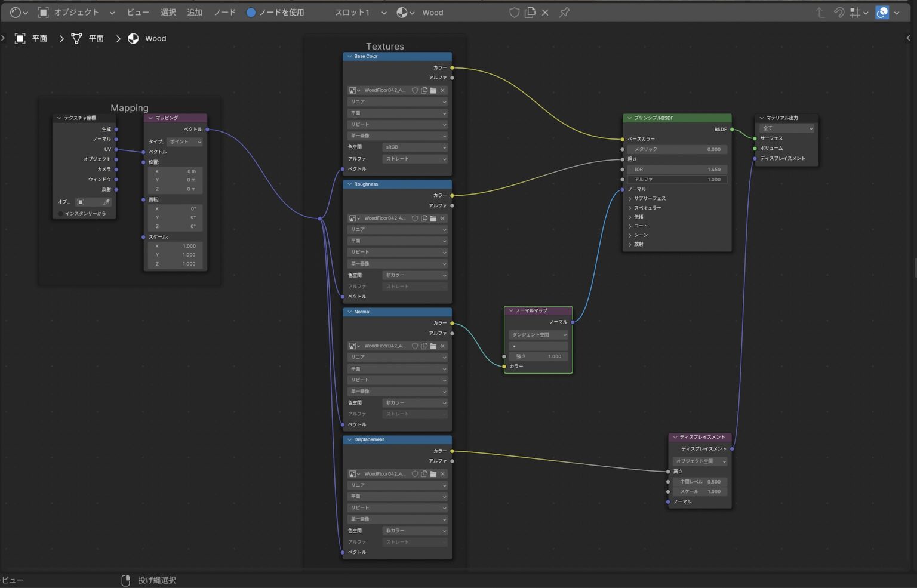Click the メタリック slider on プリンシプルBSDF
Screen dimensions: 917x588
[x=677, y=149]
